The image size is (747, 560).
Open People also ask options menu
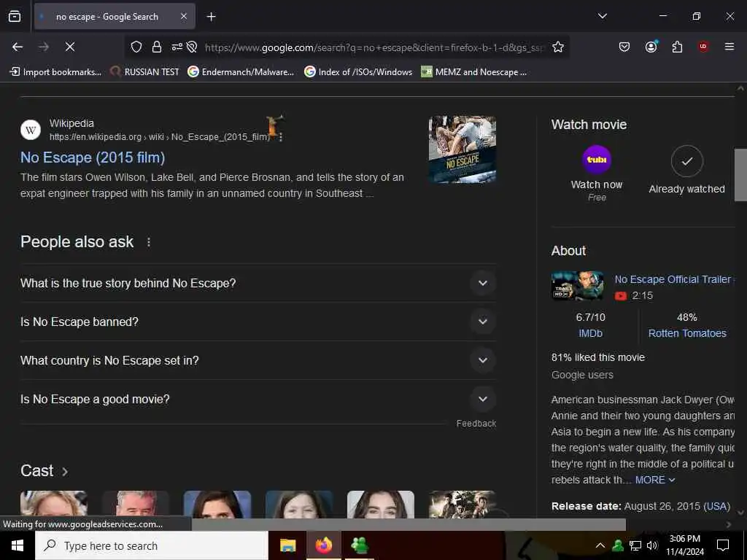click(149, 242)
